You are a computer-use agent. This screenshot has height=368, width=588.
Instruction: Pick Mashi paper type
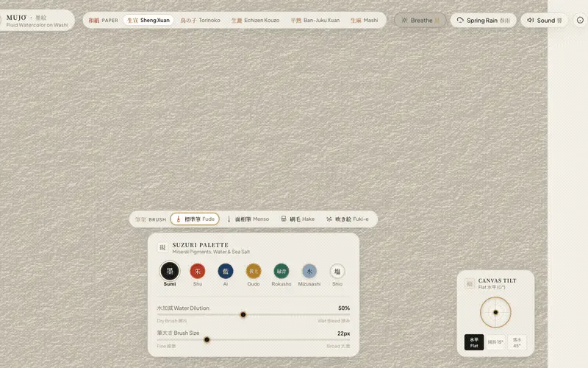(365, 21)
